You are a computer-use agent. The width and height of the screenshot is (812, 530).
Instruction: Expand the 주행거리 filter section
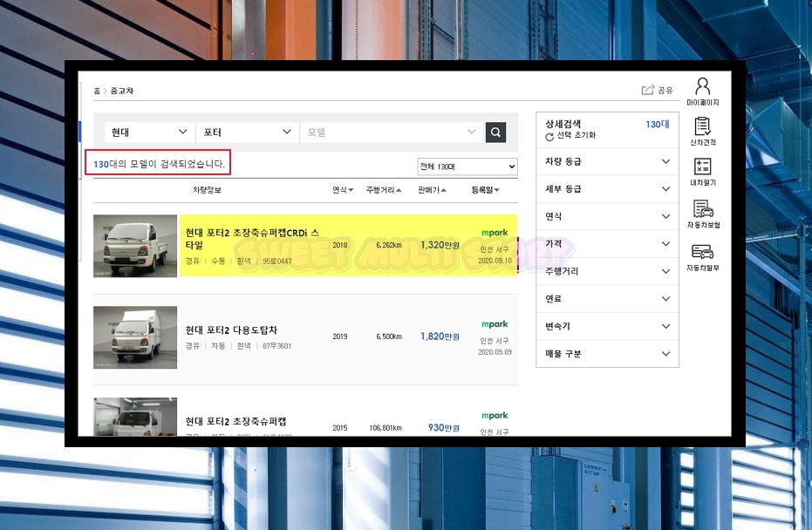tap(607, 271)
